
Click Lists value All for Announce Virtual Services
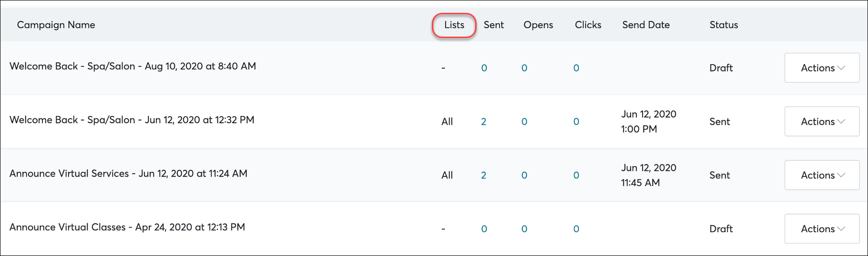click(x=447, y=176)
